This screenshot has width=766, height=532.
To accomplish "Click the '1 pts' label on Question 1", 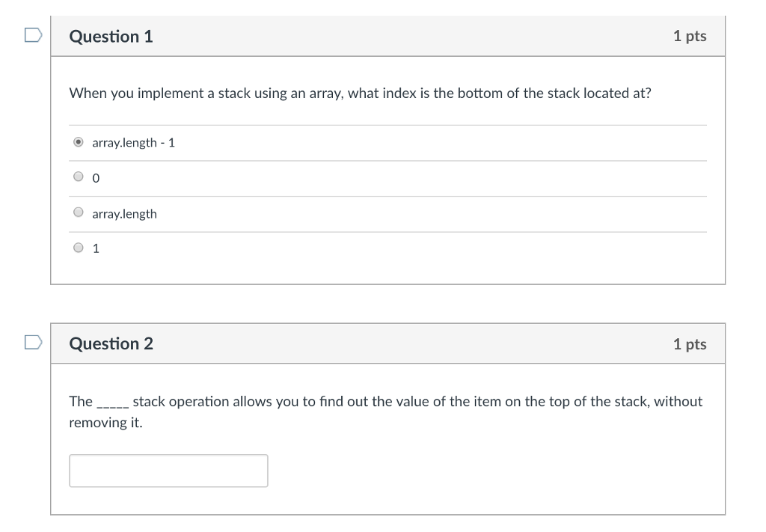I will coord(690,35).
